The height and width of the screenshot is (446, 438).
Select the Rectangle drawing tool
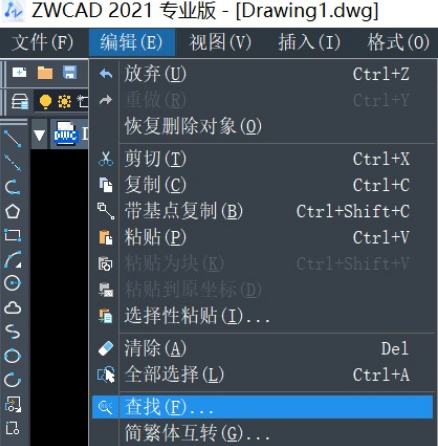pyautogui.click(x=12, y=235)
